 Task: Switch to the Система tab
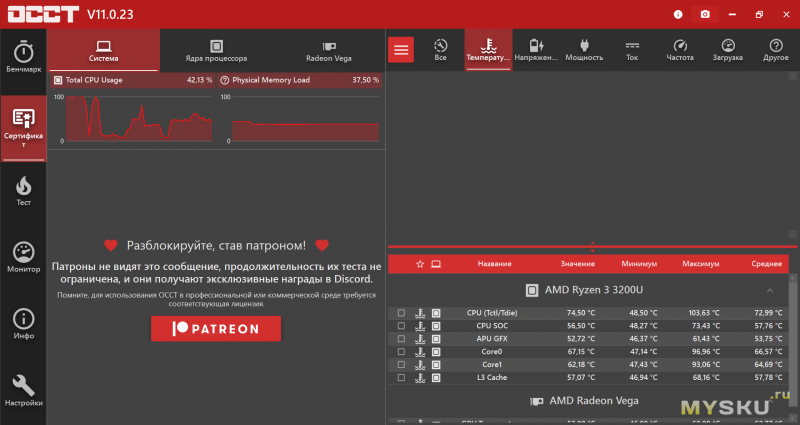click(104, 51)
